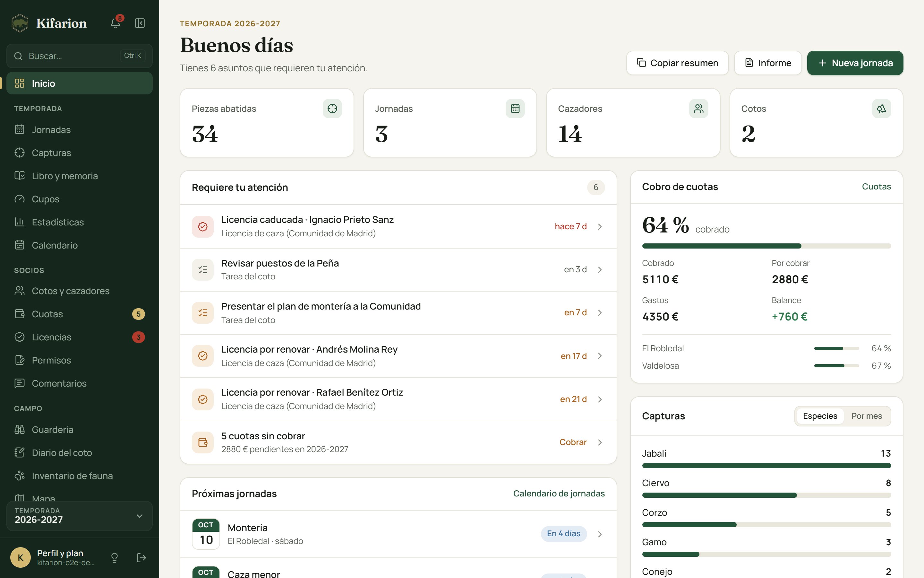Open the Montería jornada chevron
The image size is (924, 578).
600,534
